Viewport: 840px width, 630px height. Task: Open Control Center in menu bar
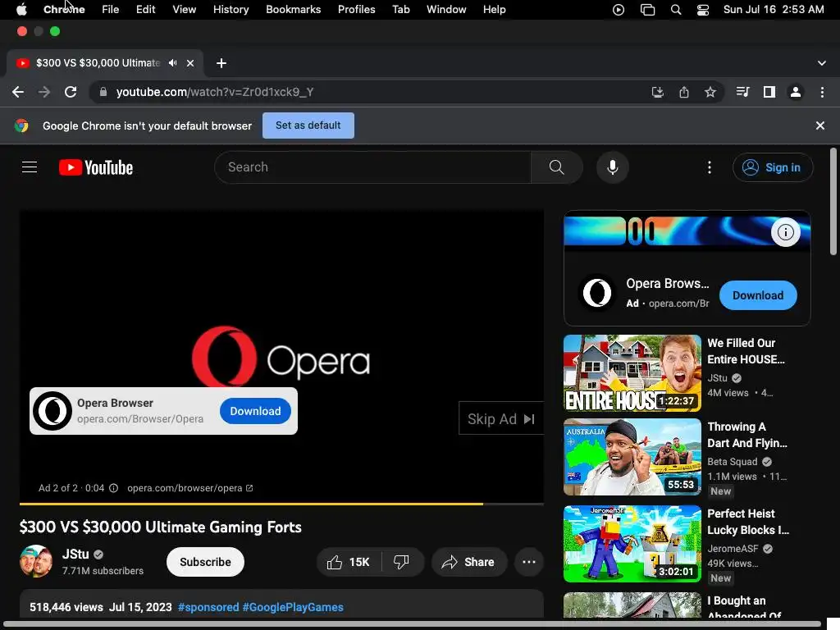(703, 10)
